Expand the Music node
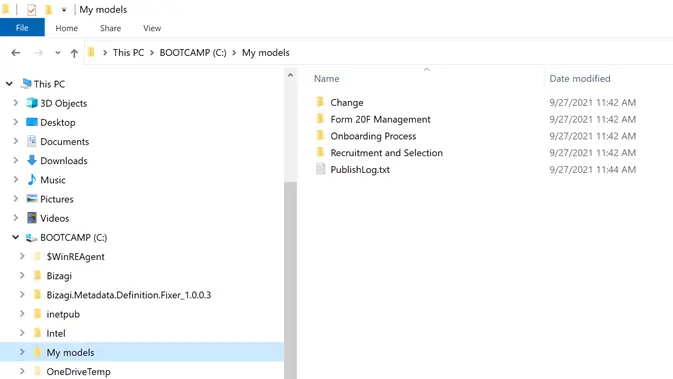The width and height of the screenshot is (673, 379). tap(16, 179)
